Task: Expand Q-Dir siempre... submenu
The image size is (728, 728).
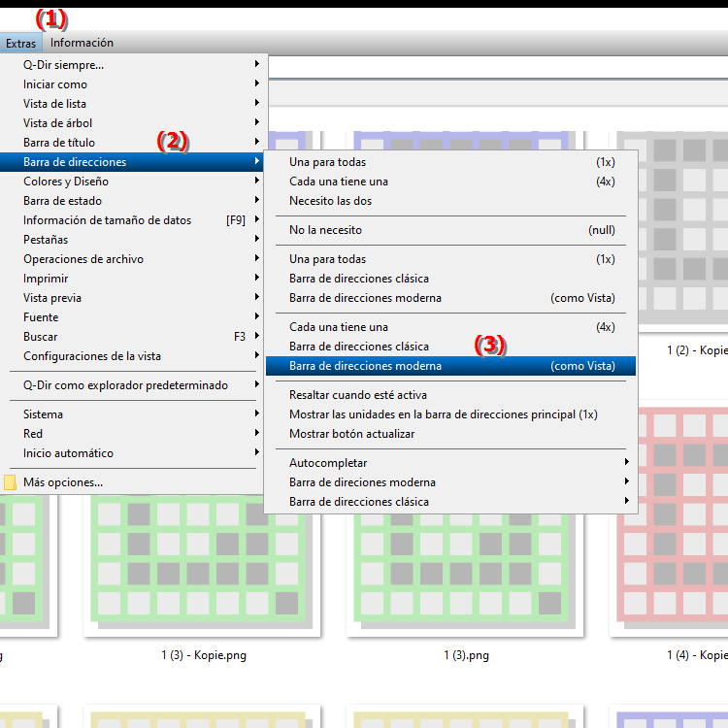Action: [133, 64]
